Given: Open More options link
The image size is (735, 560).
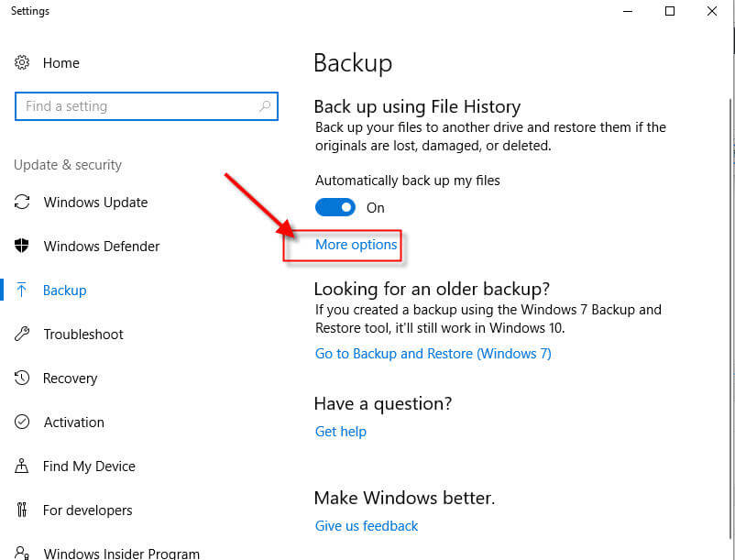Looking at the screenshot, I should click(x=356, y=244).
